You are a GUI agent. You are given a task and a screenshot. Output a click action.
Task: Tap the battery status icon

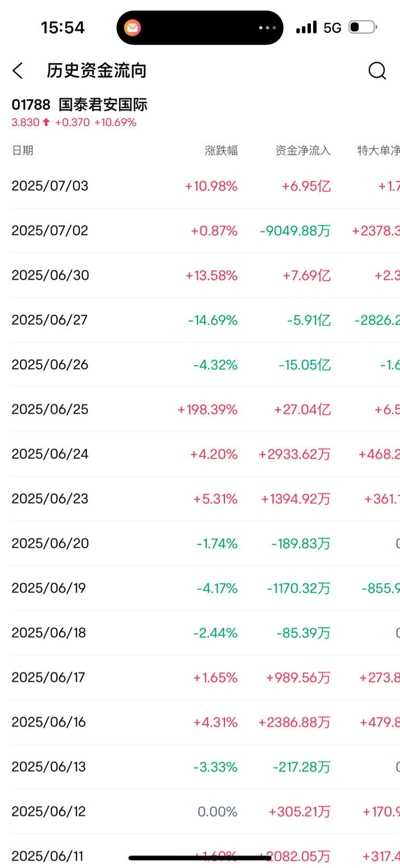(x=363, y=27)
